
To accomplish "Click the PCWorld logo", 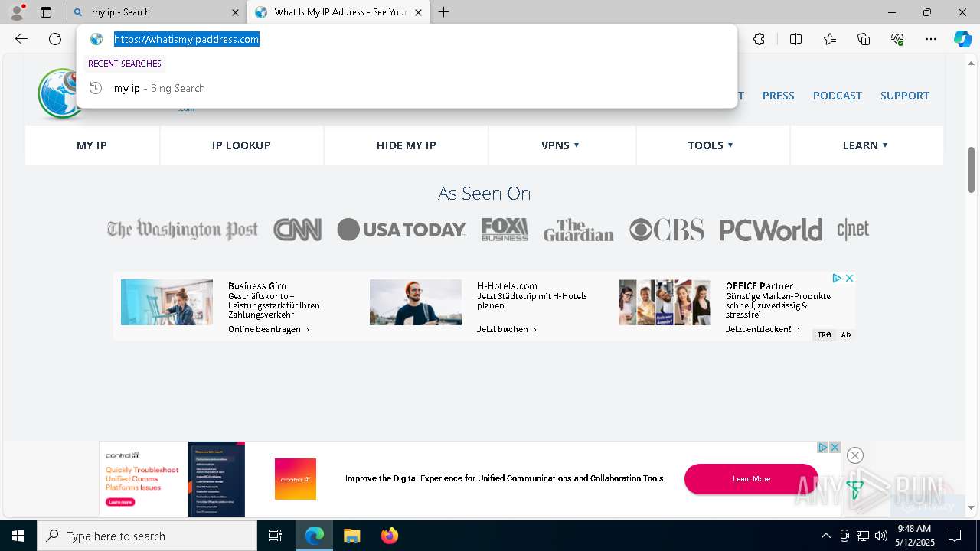I will point(771,230).
